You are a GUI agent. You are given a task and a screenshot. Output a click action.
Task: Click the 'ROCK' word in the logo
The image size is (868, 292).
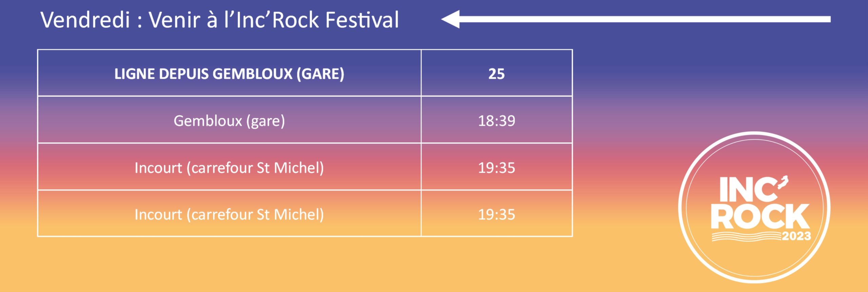(760, 216)
